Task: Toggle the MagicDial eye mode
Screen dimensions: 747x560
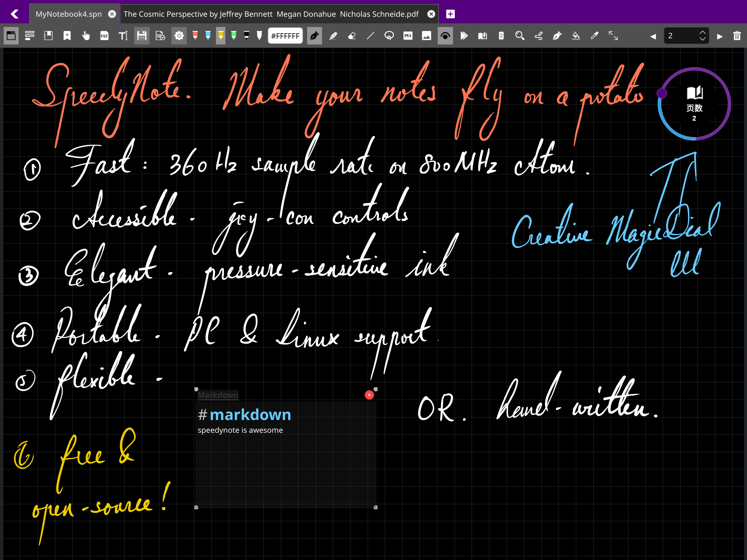Action: pos(445,35)
